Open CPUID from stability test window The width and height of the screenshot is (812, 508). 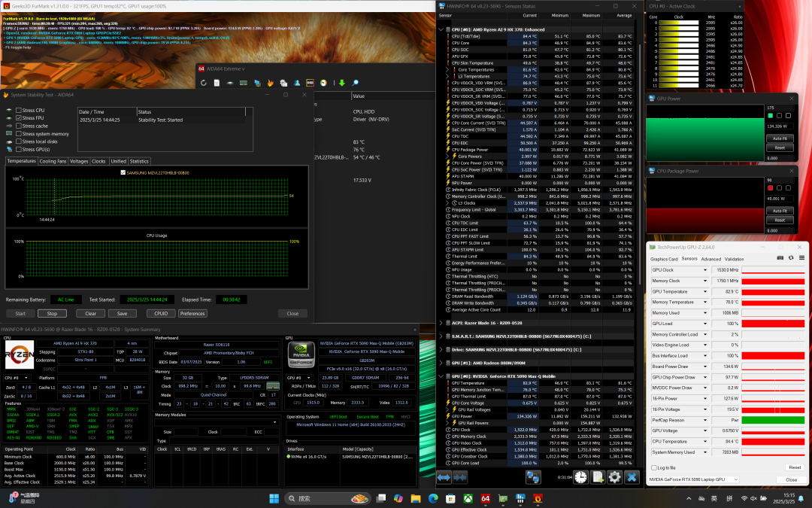(x=161, y=314)
